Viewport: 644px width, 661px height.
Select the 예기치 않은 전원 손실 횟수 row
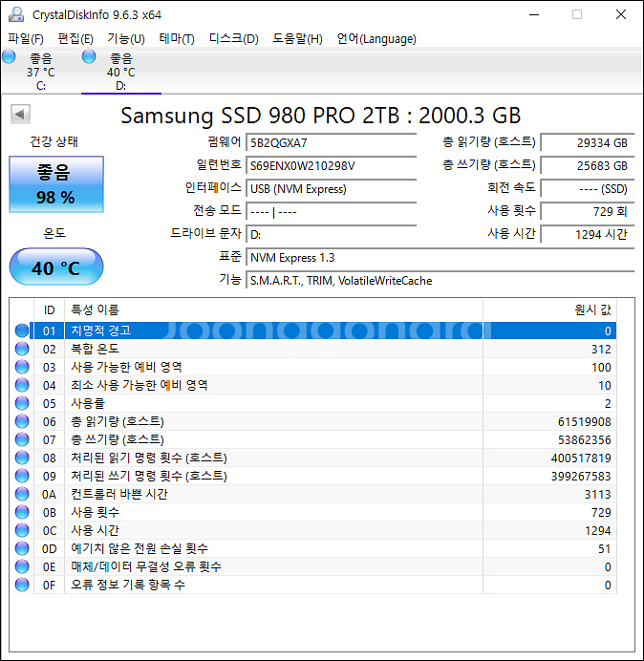314,548
